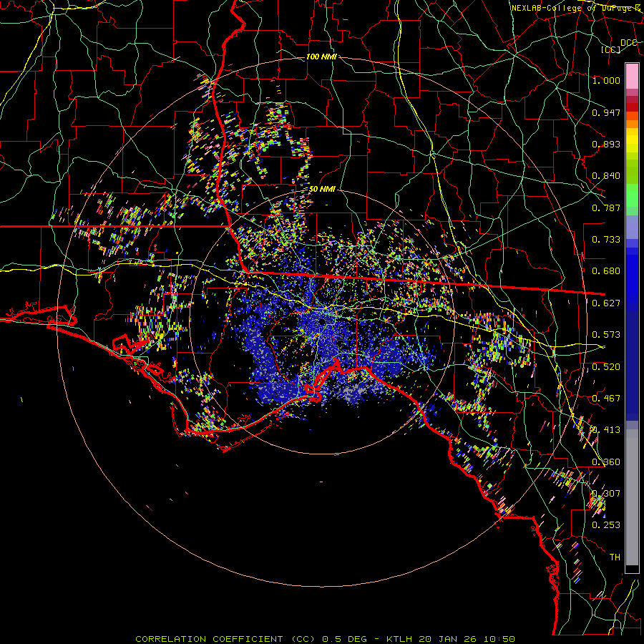This screenshot has height=644, width=644.
Task: Click the [CC] units label
Action: click(x=610, y=49)
